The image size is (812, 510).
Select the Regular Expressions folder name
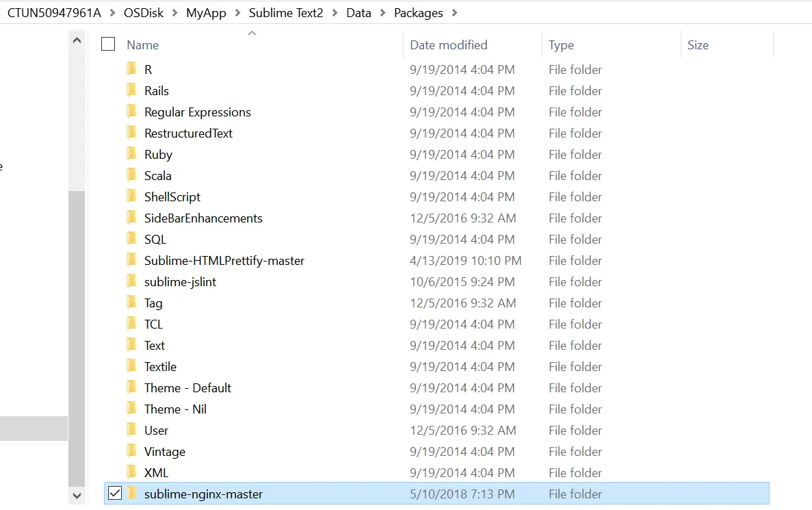click(x=197, y=112)
